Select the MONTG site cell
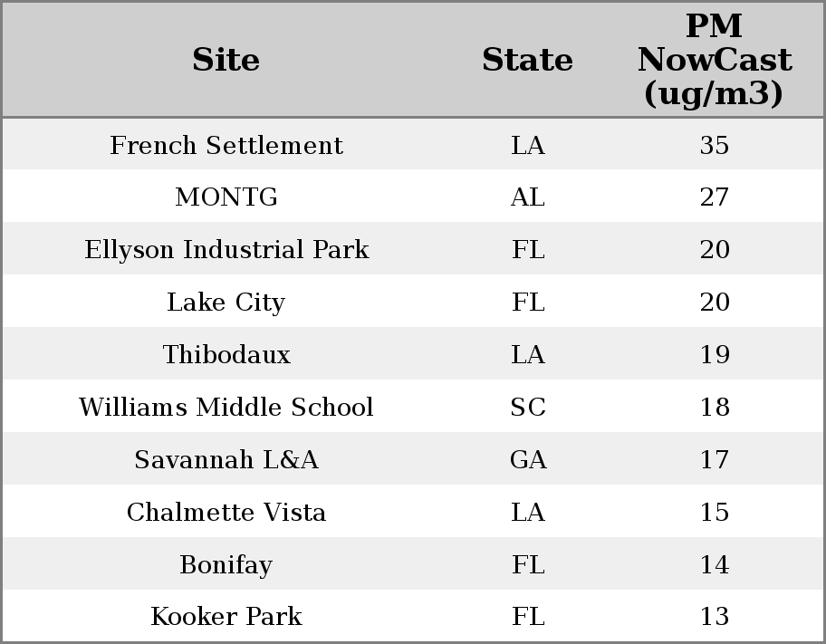This screenshot has height=644, width=826. (x=226, y=197)
